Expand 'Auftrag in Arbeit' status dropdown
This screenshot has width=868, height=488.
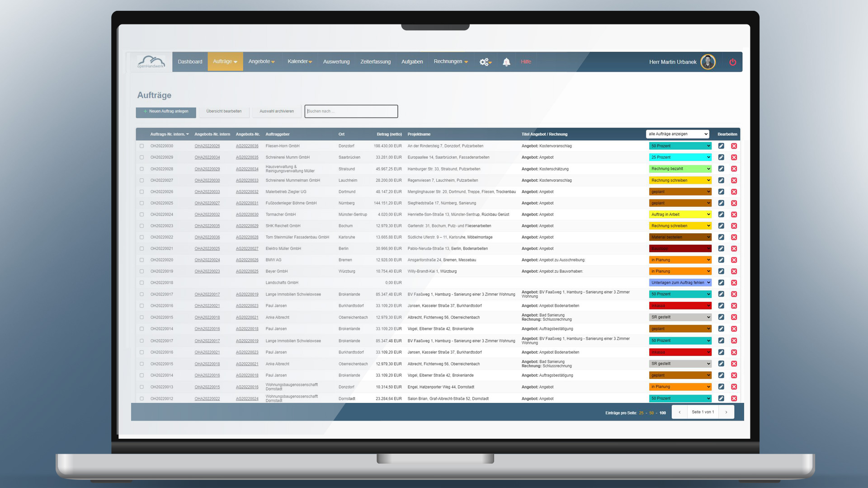click(680, 214)
